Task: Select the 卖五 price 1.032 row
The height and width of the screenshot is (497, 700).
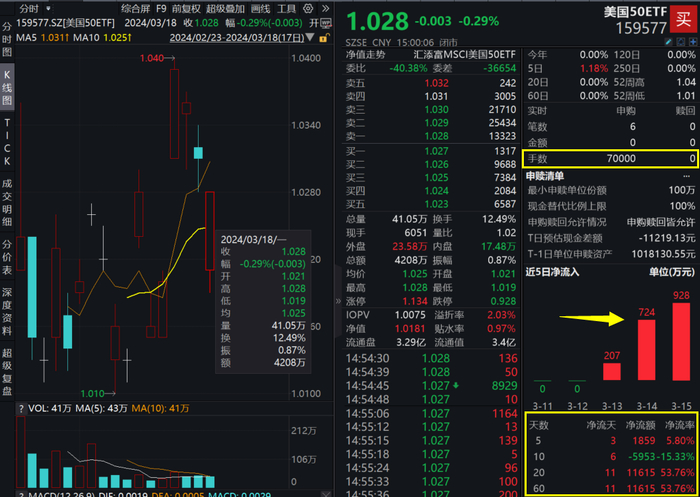Action: (x=431, y=83)
